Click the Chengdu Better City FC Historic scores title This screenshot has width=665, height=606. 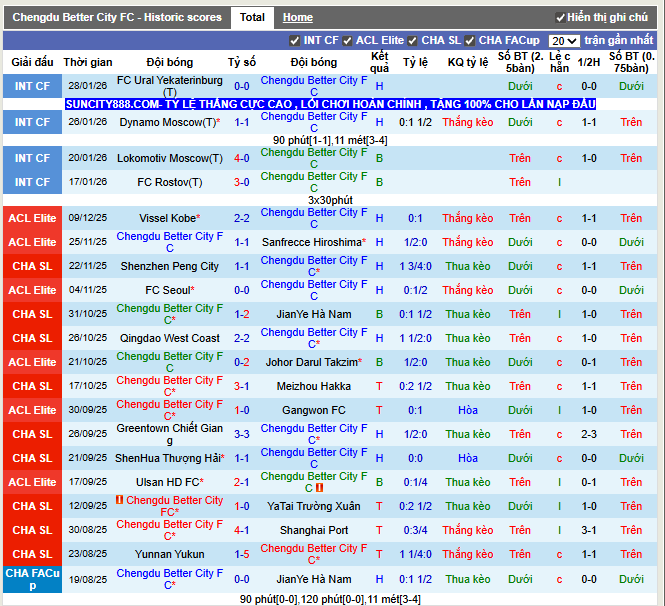tap(117, 17)
